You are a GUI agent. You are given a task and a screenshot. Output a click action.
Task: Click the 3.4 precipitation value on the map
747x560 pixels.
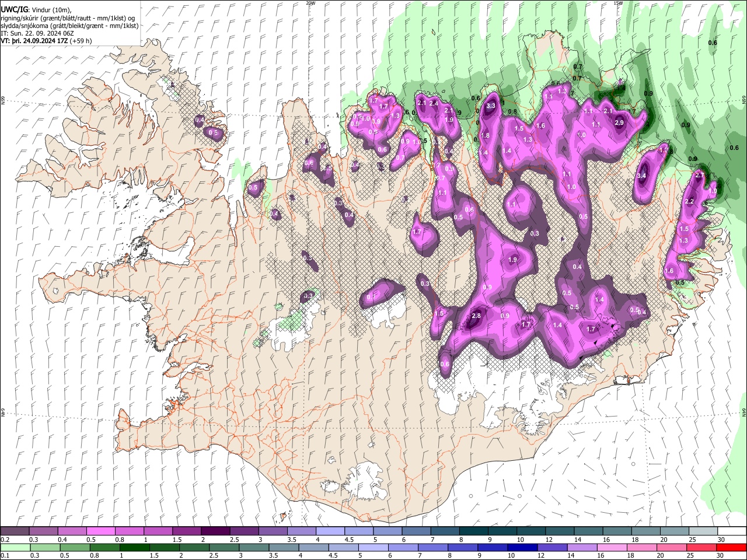[642, 176]
